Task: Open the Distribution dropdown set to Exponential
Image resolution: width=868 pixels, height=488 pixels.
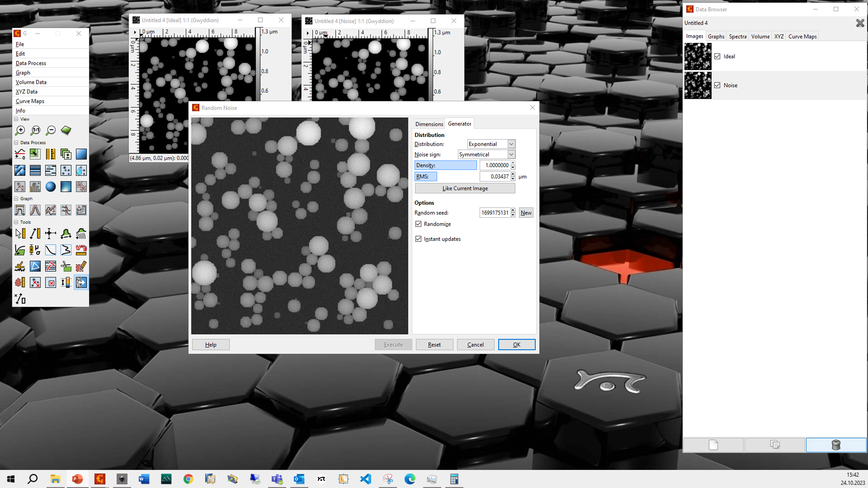Action: pos(491,144)
